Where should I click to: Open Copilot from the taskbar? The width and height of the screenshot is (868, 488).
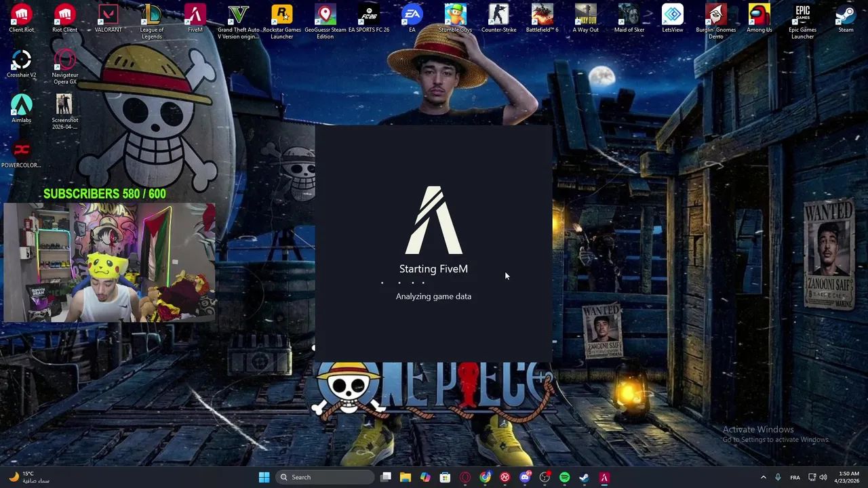point(425,477)
